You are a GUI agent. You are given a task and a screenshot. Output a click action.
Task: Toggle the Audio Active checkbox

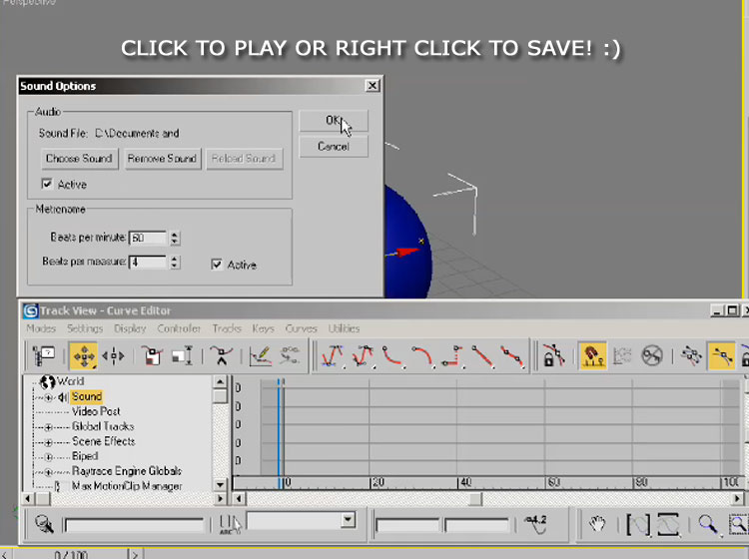[x=47, y=185]
